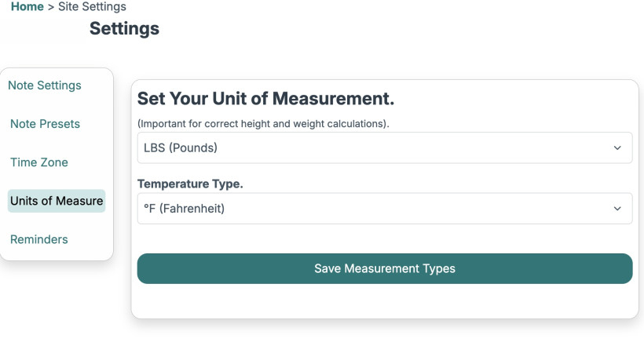
Task: Click the breadcrumb separator arrow after Home
Action: pyautogui.click(x=51, y=7)
